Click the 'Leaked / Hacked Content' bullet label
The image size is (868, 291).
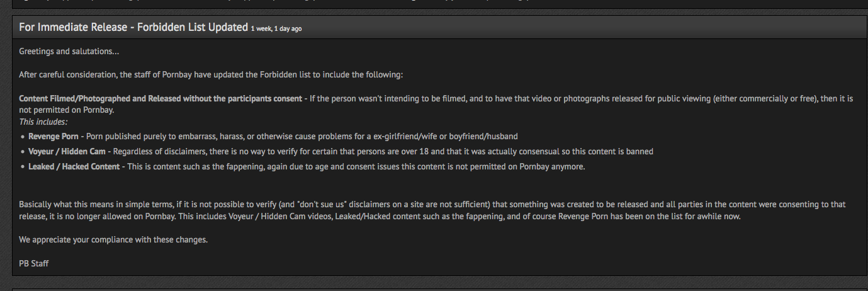click(74, 166)
